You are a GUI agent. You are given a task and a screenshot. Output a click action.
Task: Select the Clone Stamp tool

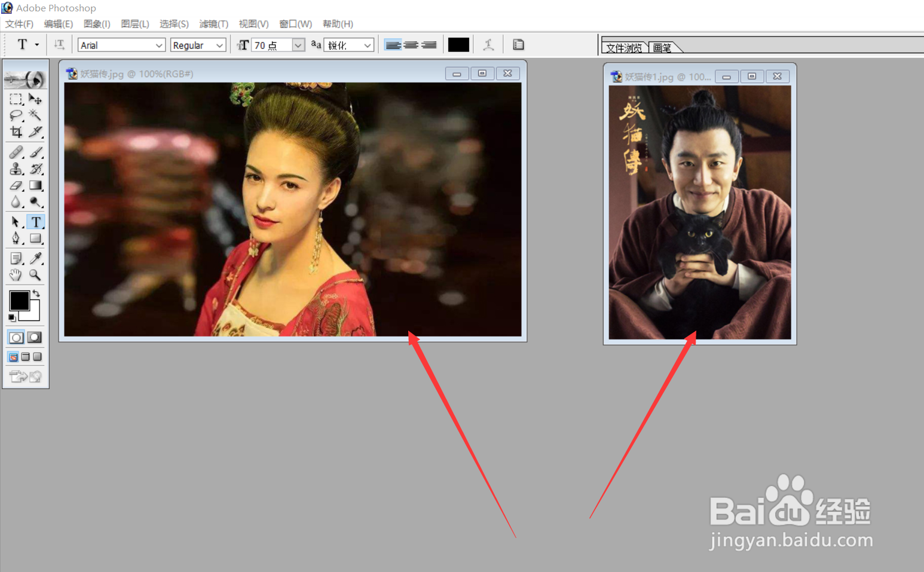click(x=16, y=169)
